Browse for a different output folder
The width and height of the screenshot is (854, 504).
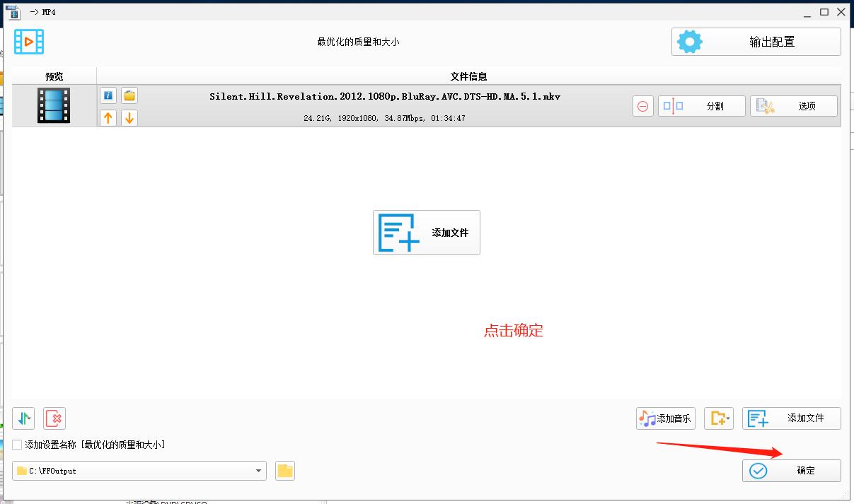(x=284, y=470)
